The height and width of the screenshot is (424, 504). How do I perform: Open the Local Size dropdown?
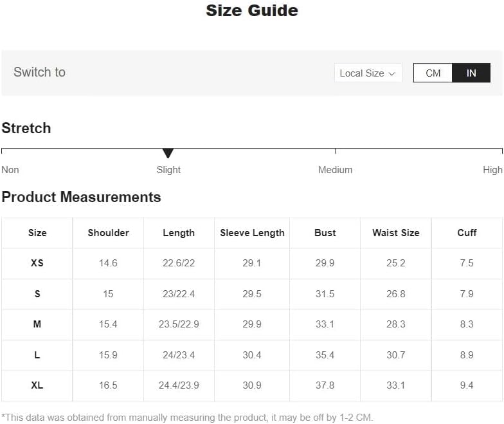368,73
